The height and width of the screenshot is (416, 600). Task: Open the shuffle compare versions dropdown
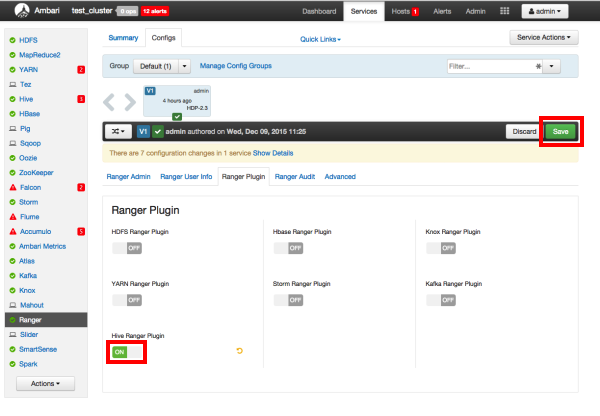tap(118, 131)
